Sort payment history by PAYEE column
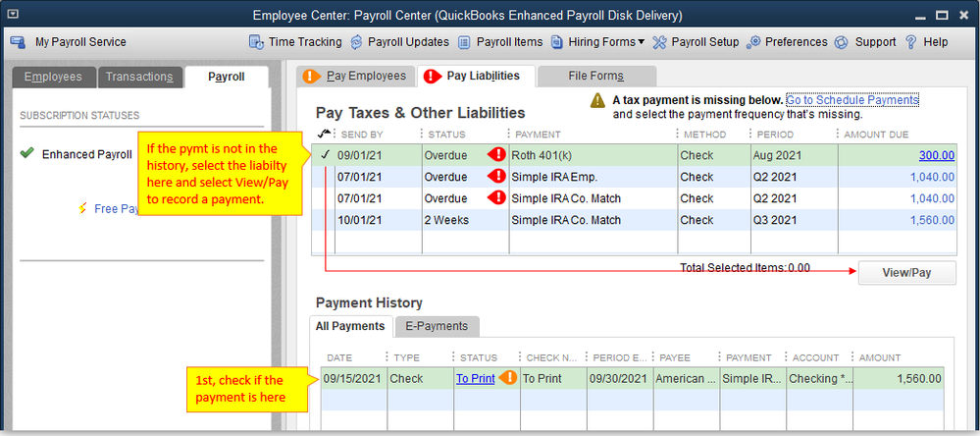The height and width of the screenshot is (436, 980). pyautogui.click(x=674, y=357)
